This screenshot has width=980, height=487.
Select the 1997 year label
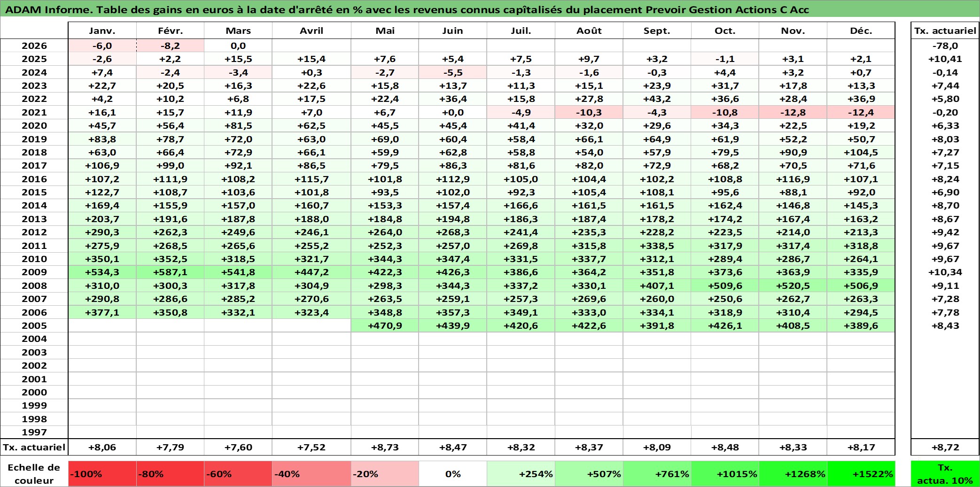[x=34, y=432]
